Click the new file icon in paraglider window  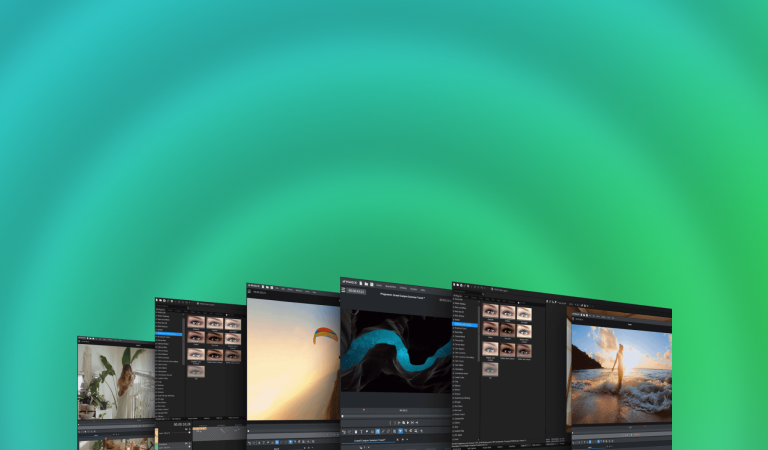click(263, 286)
